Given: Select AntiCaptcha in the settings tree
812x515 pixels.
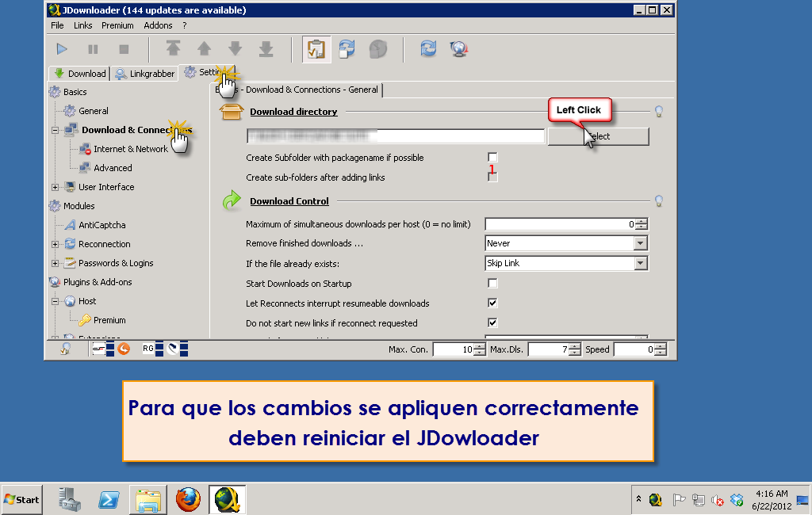Looking at the screenshot, I should pyautogui.click(x=101, y=225).
